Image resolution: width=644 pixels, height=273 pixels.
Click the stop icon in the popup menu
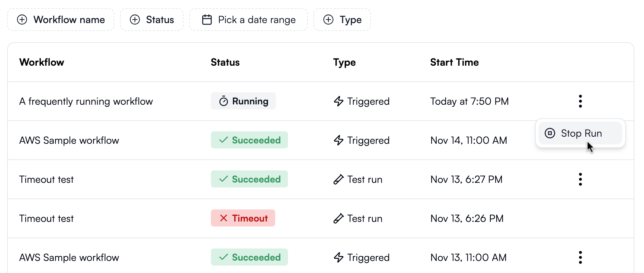(x=550, y=133)
